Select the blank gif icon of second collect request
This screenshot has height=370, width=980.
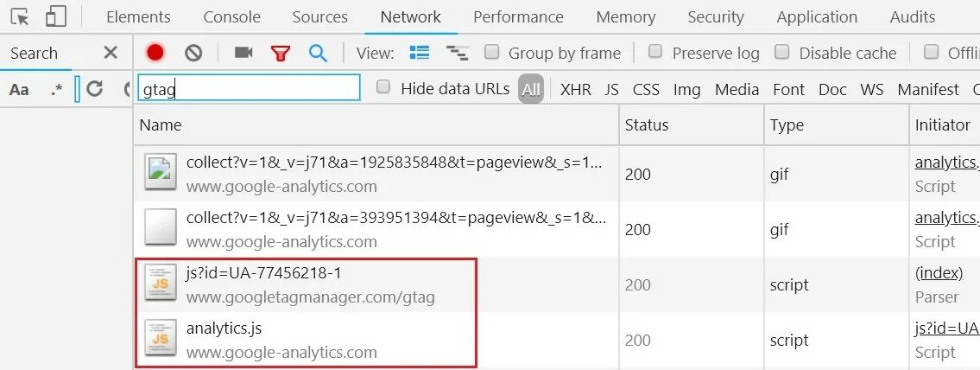pos(161,226)
